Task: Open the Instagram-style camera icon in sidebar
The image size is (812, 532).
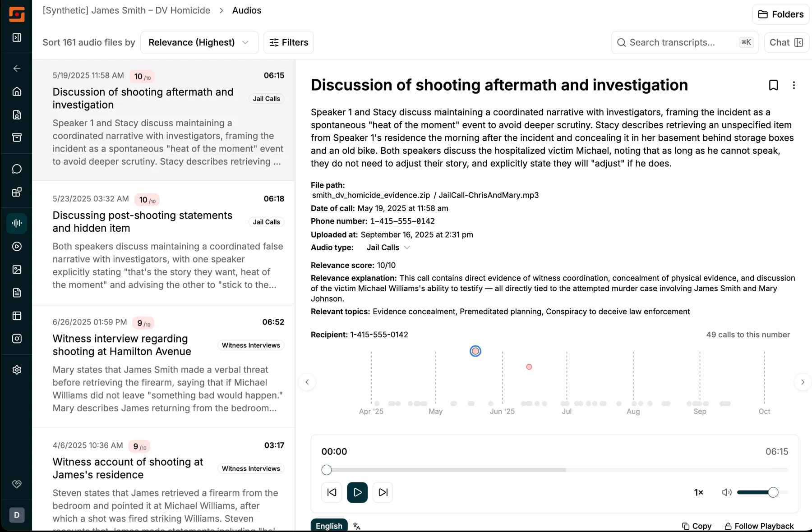Action: coord(17,339)
